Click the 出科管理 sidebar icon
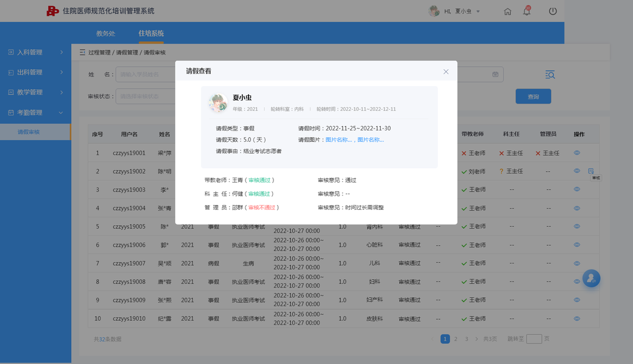633x364 pixels. pyautogui.click(x=11, y=72)
